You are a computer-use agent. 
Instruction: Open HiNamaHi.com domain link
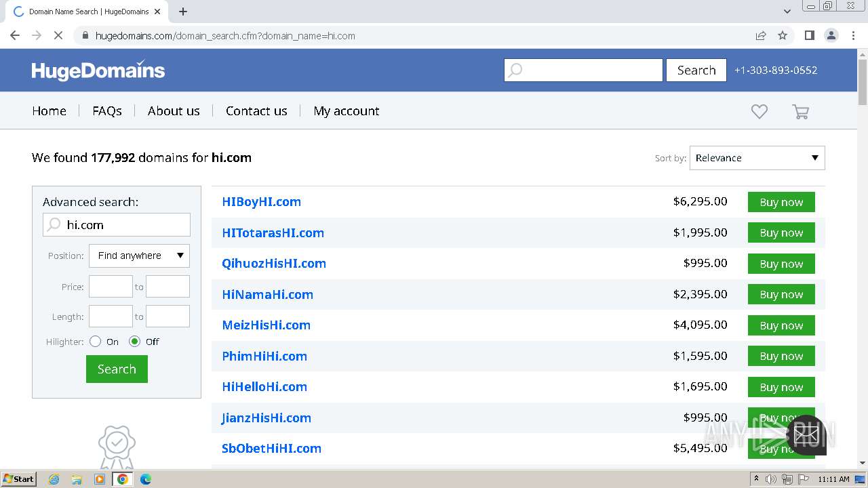click(x=268, y=294)
